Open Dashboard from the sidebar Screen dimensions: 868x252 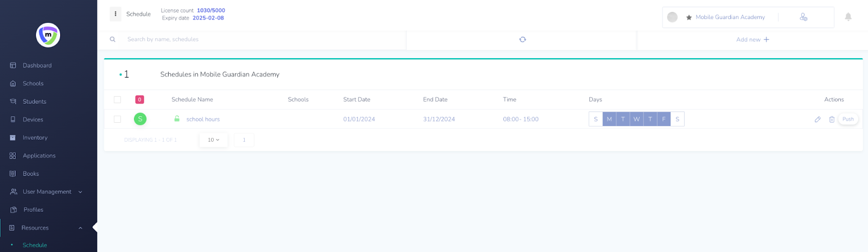tap(37, 66)
